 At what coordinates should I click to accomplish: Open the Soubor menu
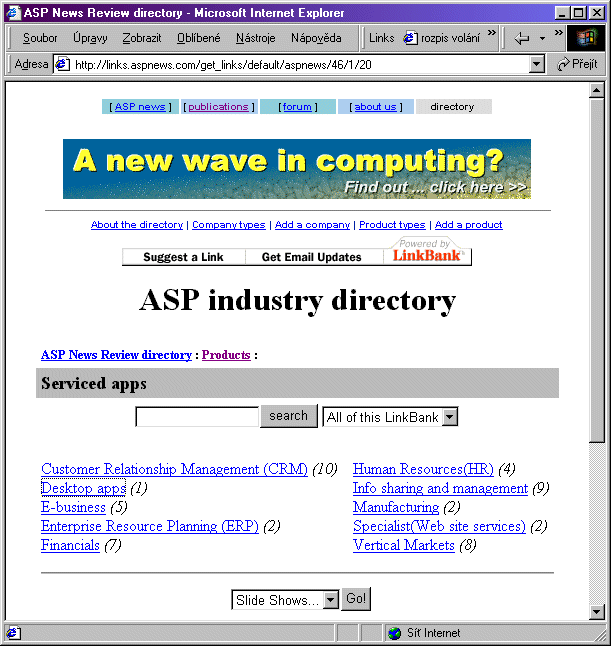(40, 38)
